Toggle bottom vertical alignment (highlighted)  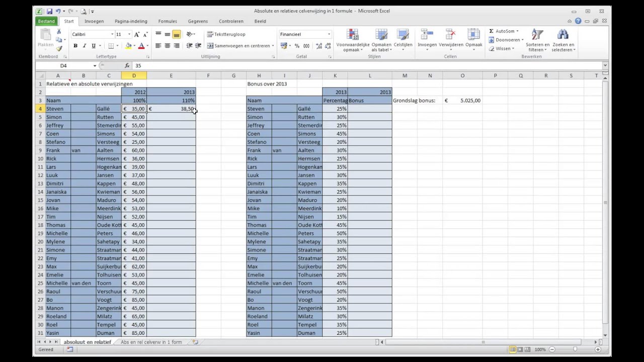177,34
